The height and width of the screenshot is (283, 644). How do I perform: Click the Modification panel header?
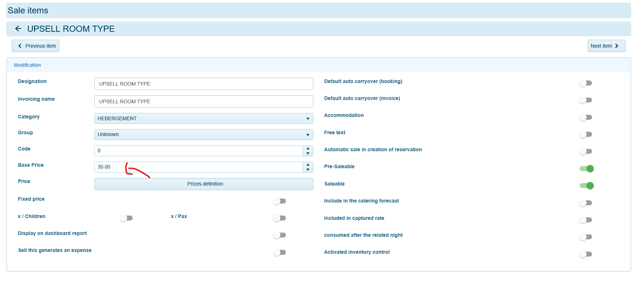tap(319, 65)
